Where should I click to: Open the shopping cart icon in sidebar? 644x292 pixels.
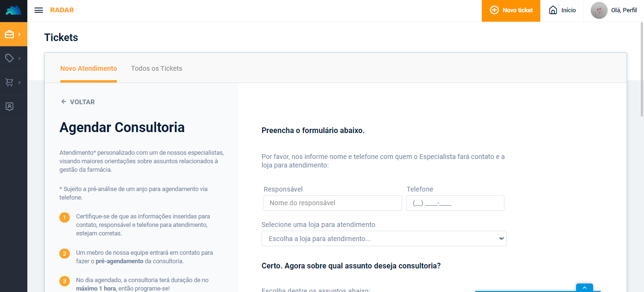9,83
